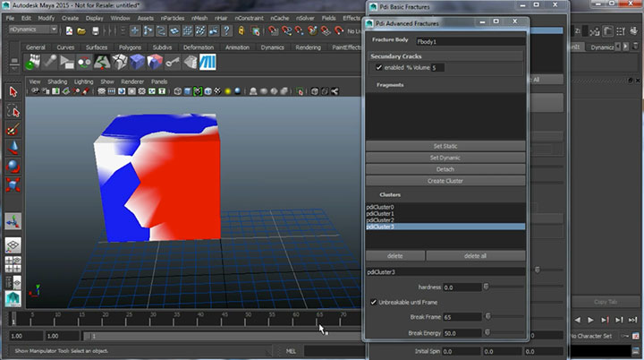Viewport: 644px width, 360px height.
Task: Click the padlock lock selection icon
Action: pos(241,30)
